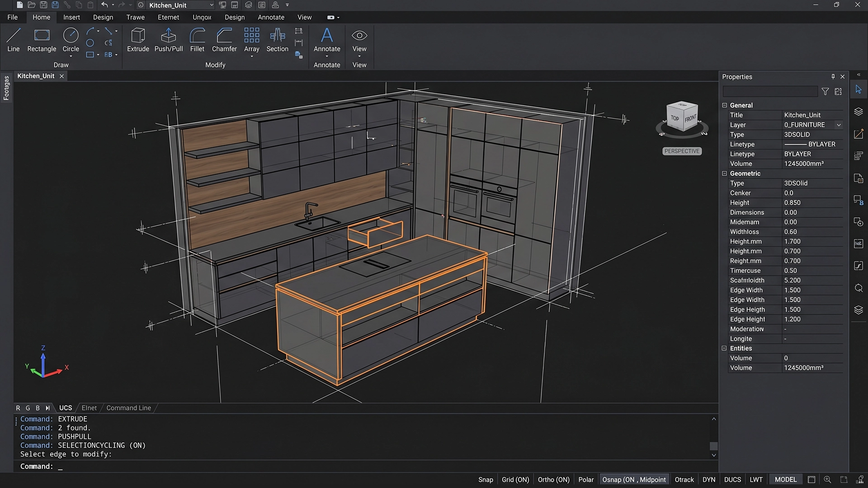This screenshot has width=868, height=488.
Task: Click the Properties panel filter field
Action: 770,91
